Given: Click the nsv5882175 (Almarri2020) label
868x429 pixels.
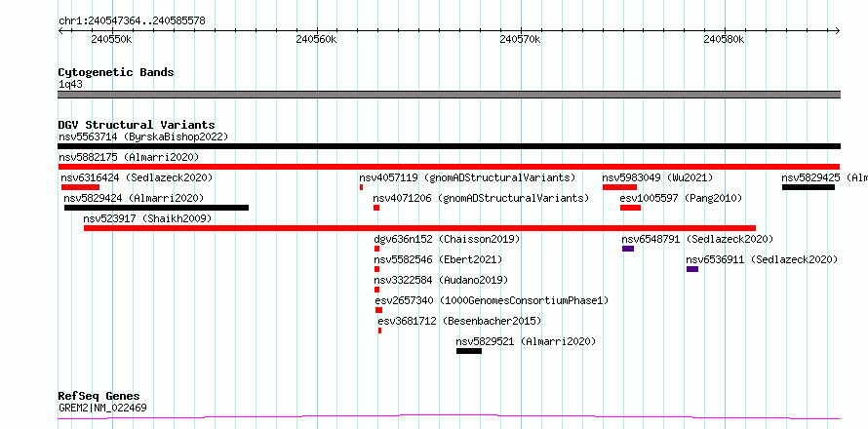Looking at the screenshot, I should tap(129, 157).
